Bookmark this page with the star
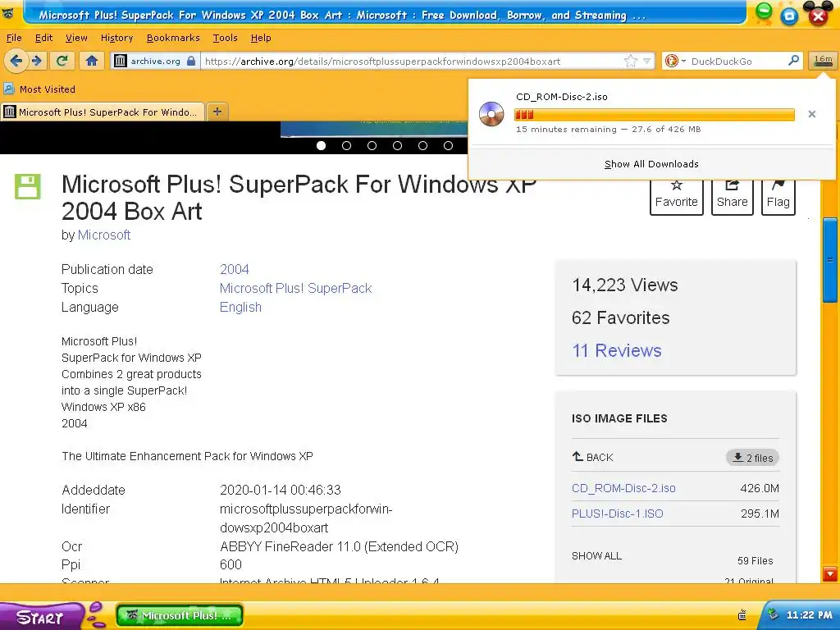The width and height of the screenshot is (840, 630). pos(631,61)
